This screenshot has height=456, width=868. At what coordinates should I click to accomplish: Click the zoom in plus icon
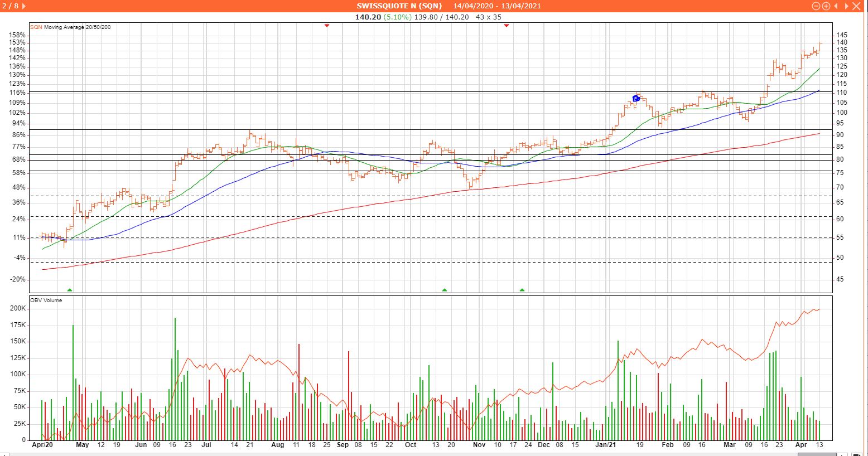pos(826,6)
